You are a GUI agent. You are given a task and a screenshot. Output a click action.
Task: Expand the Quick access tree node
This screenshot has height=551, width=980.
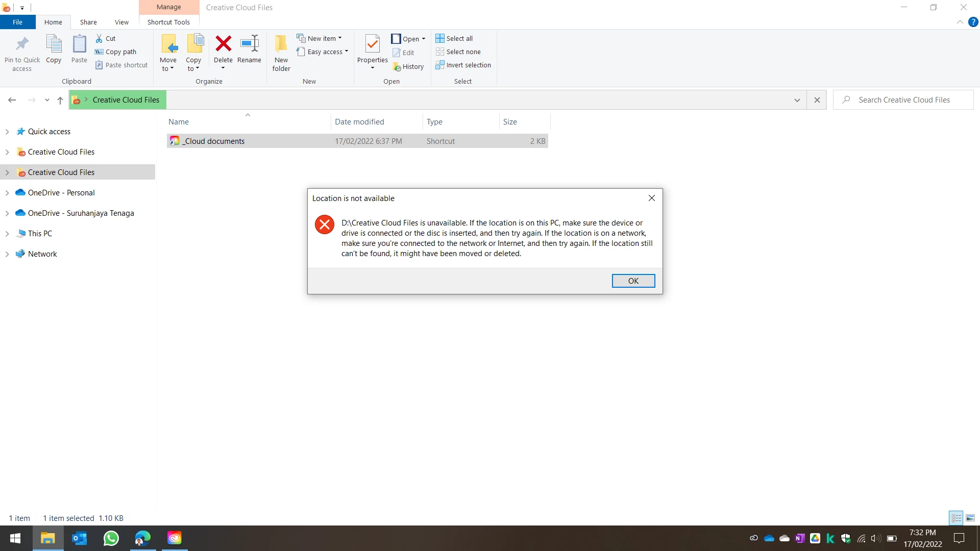[x=7, y=132]
